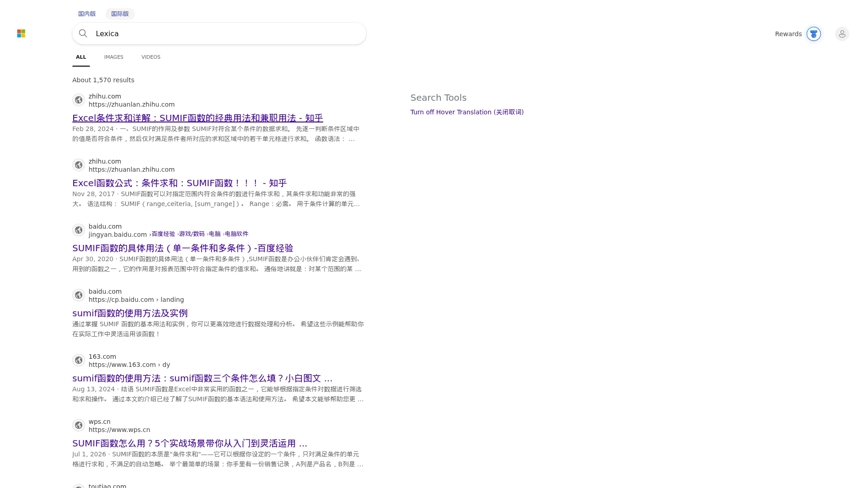
Task: Switch to the VIDEOS tab
Action: (x=151, y=57)
